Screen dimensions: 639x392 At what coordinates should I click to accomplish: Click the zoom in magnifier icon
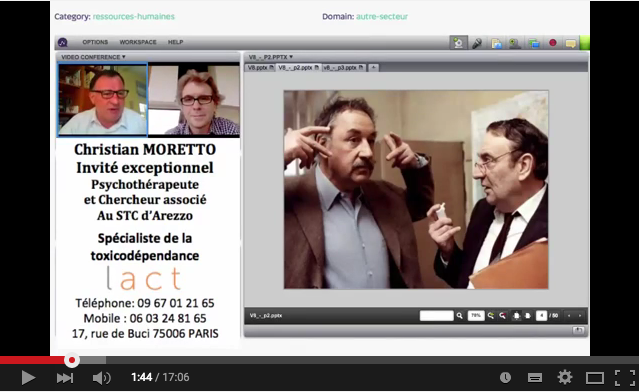(491, 315)
